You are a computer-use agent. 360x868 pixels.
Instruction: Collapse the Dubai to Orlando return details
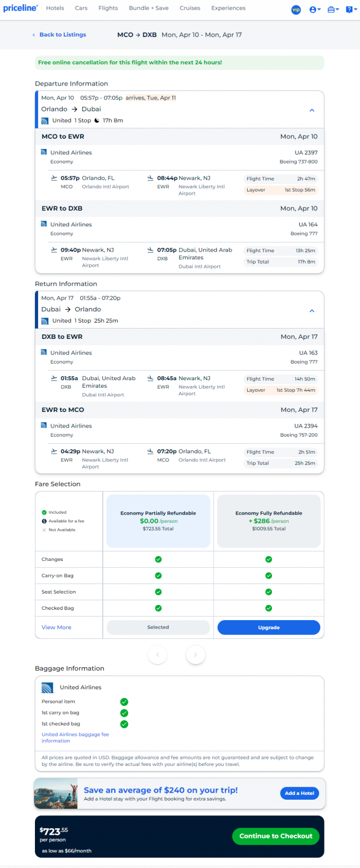[312, 311]
